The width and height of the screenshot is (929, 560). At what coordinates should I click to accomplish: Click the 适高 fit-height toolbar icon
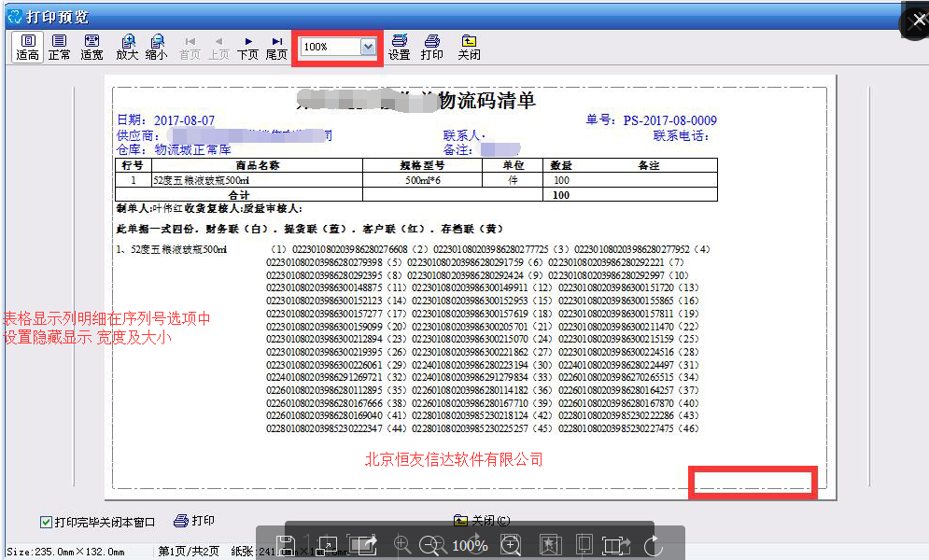27,47
